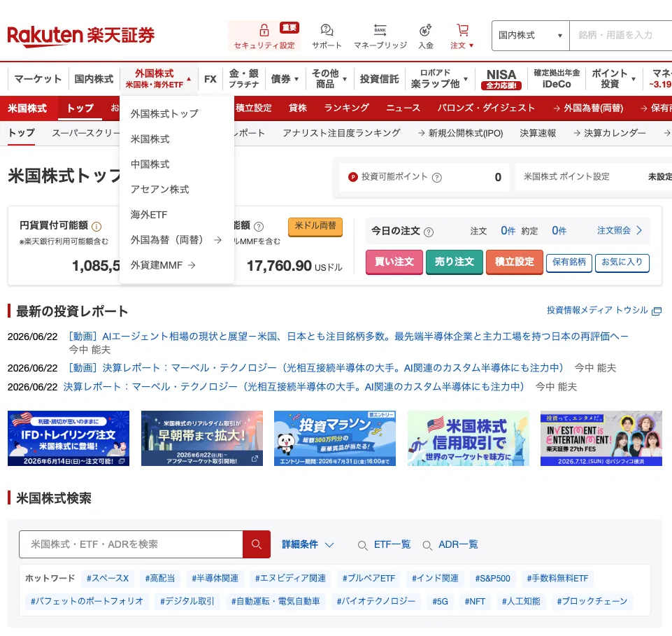Open the マーケット navigation tab

(38, 79)
